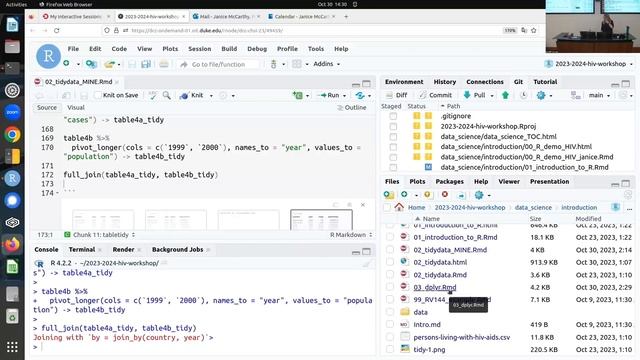Stage 00_R_demo_HIV.html checkbox
This screenshot has height=360, width=640.
pyautogui.click(x=393, y=147)
